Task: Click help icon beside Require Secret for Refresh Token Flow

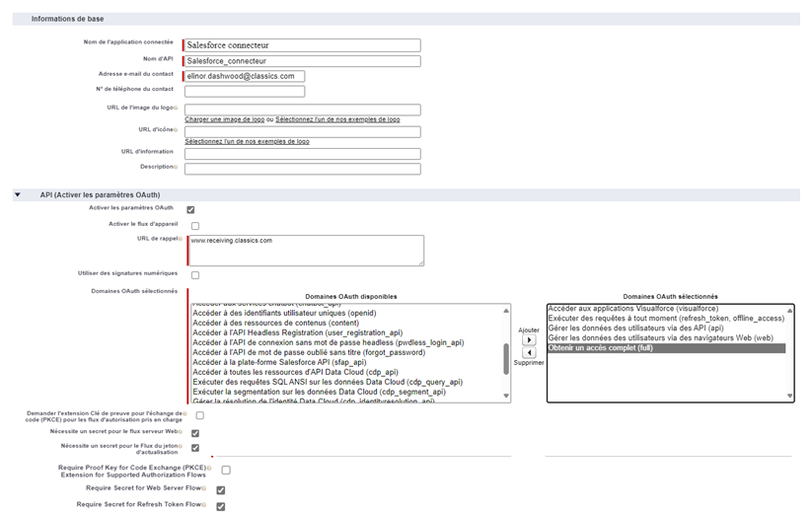Action: (x=204, y=505)
